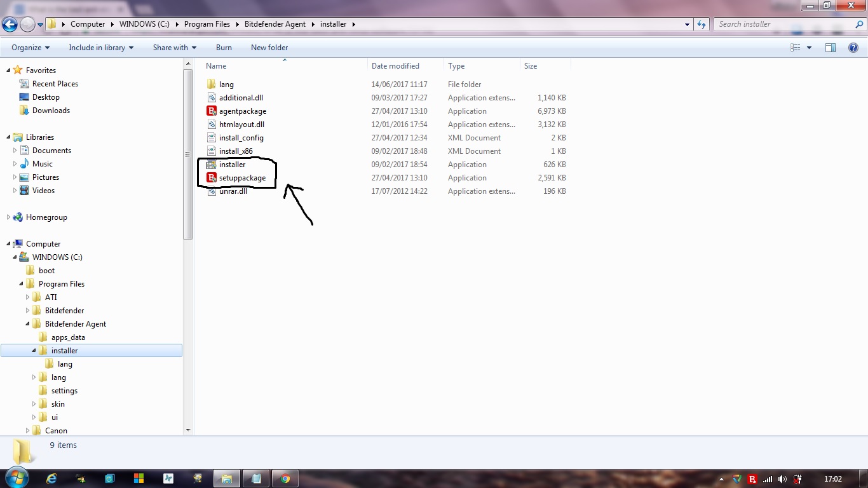This screenshot has width=868, height=488.
Task: Open the volume control in tray
Action: 782,479
